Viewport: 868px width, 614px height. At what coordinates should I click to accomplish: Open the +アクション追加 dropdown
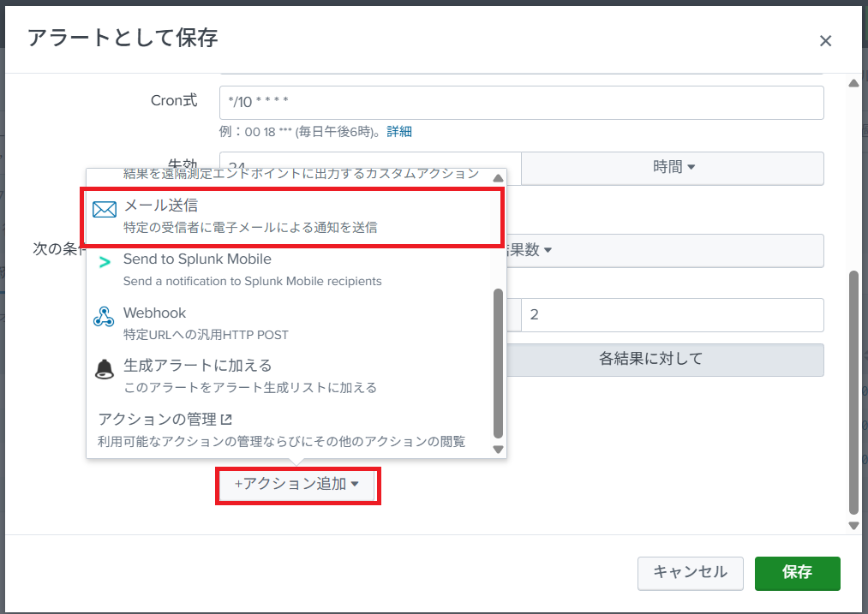pos(297,485)
